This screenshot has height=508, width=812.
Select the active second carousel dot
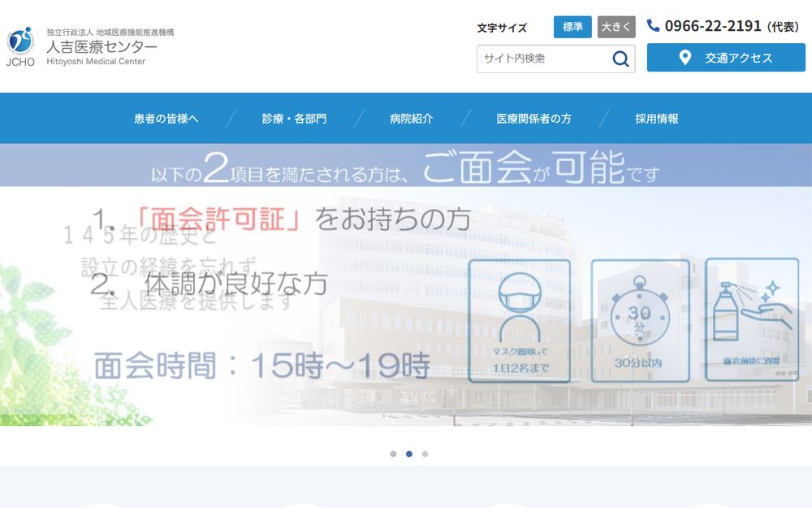(x=409, y=454)
